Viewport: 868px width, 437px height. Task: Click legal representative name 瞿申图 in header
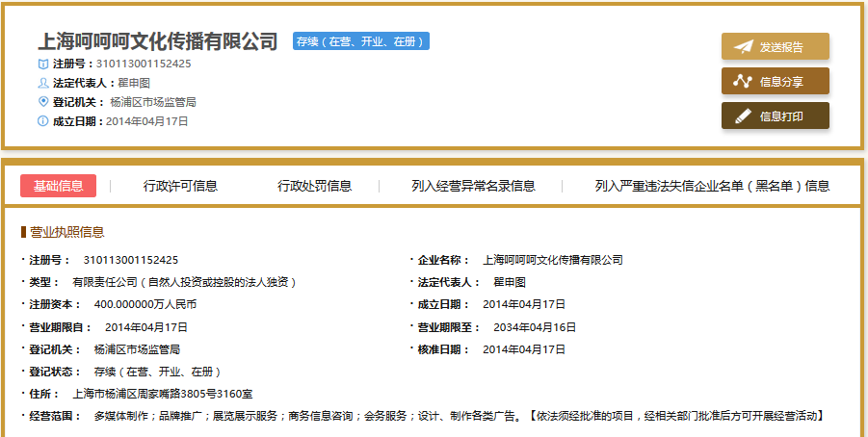(x=134, y=83)
